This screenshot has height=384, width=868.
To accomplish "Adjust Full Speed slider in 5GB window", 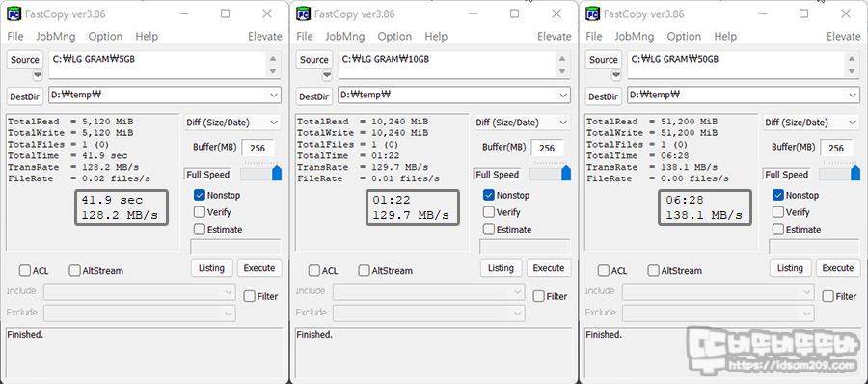I will (277, 174).
